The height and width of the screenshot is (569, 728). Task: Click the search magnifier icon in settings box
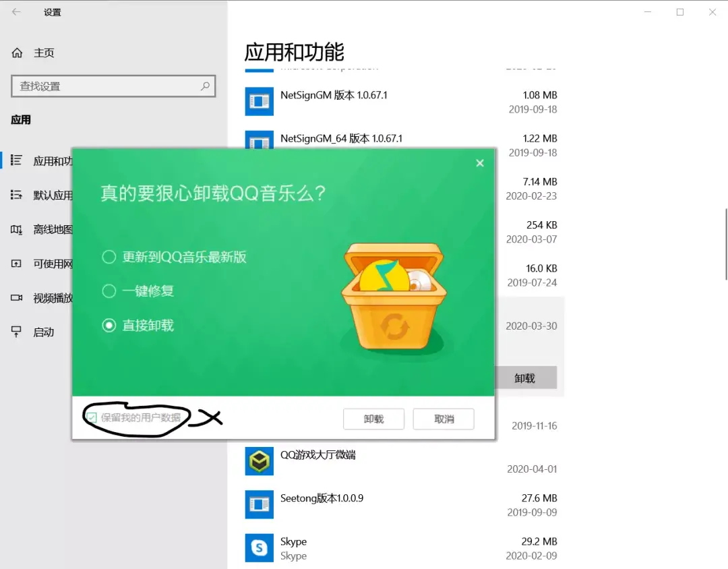[205, 86]
